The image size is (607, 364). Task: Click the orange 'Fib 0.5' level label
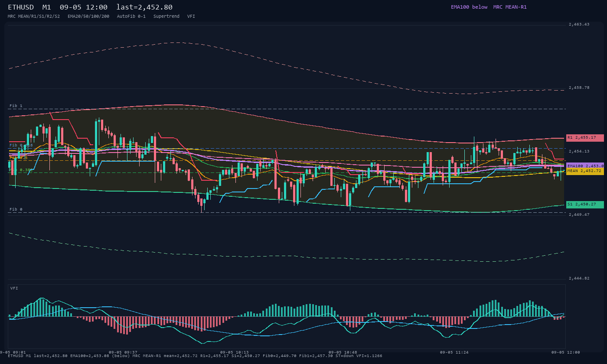(x=19, y=158)
